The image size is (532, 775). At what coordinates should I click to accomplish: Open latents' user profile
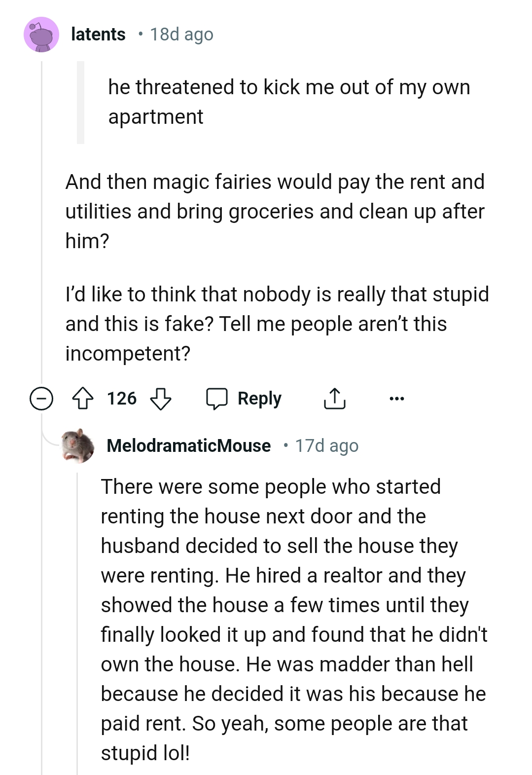click(97, 34)
